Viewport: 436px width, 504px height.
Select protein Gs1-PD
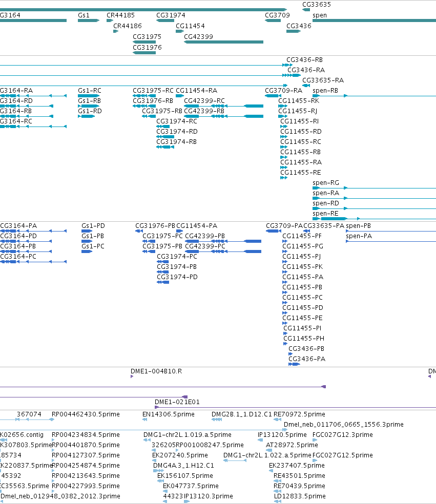93,226
